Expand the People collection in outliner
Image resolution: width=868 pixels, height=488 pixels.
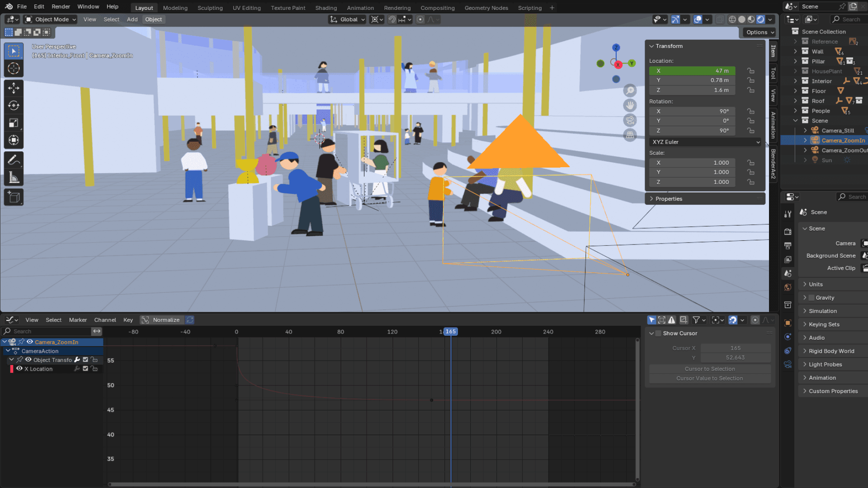796,111
